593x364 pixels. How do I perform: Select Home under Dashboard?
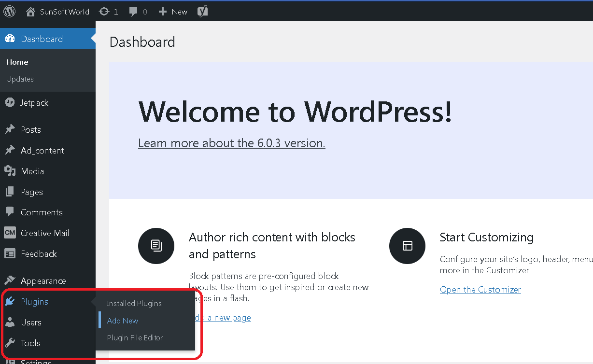pos(17,62)
